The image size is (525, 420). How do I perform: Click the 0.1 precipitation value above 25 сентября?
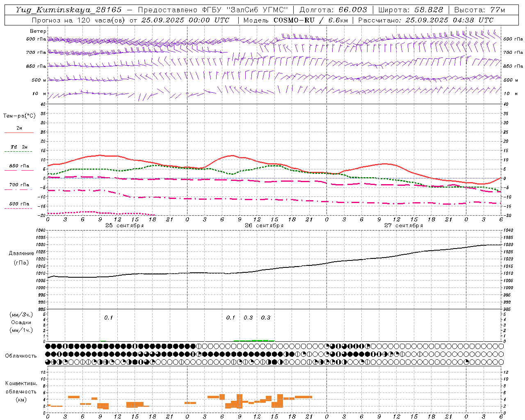coord(108,317)
